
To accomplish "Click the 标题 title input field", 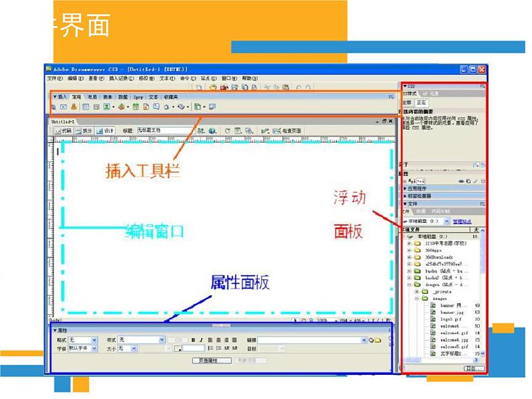I will (x=165, y=131).
